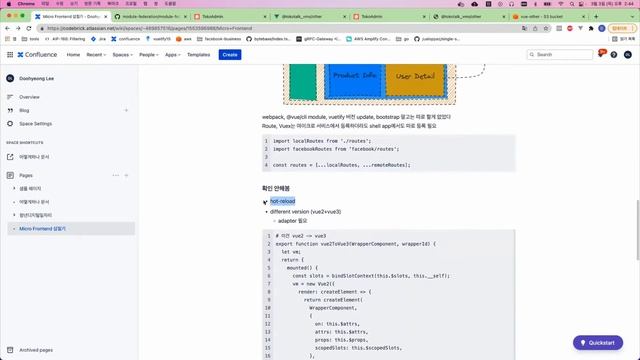Open a new Chrome tab
The image size is (640, 360).
coord(596,17)
